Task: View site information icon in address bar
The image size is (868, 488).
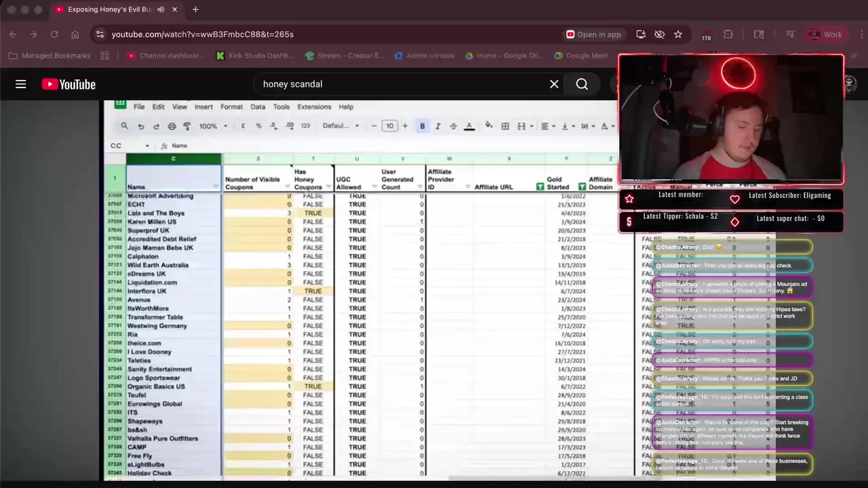Action: pos(100,34)
